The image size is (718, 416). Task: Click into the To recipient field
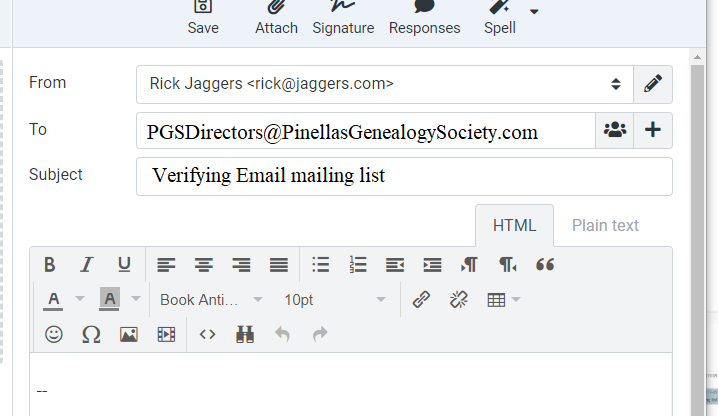[365, 131]
